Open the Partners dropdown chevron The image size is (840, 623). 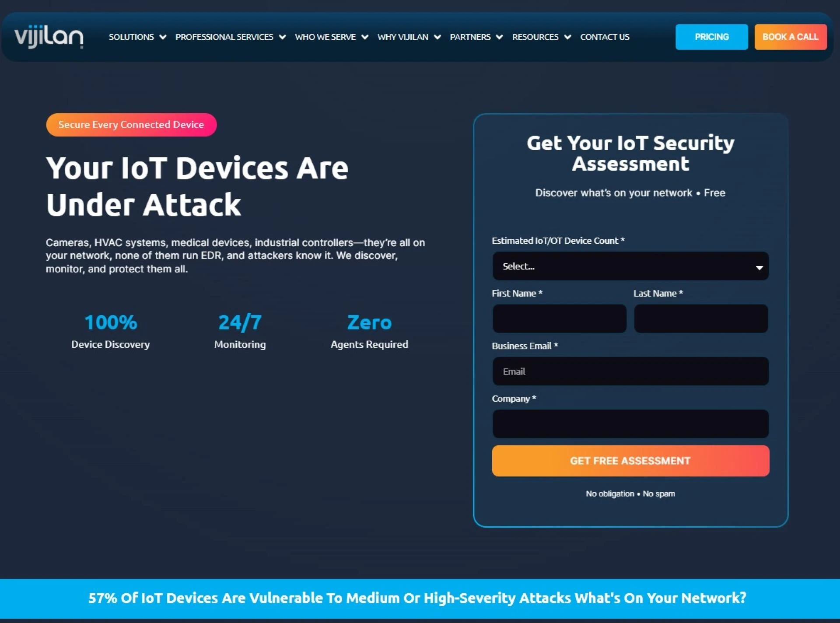pos(500,37)
